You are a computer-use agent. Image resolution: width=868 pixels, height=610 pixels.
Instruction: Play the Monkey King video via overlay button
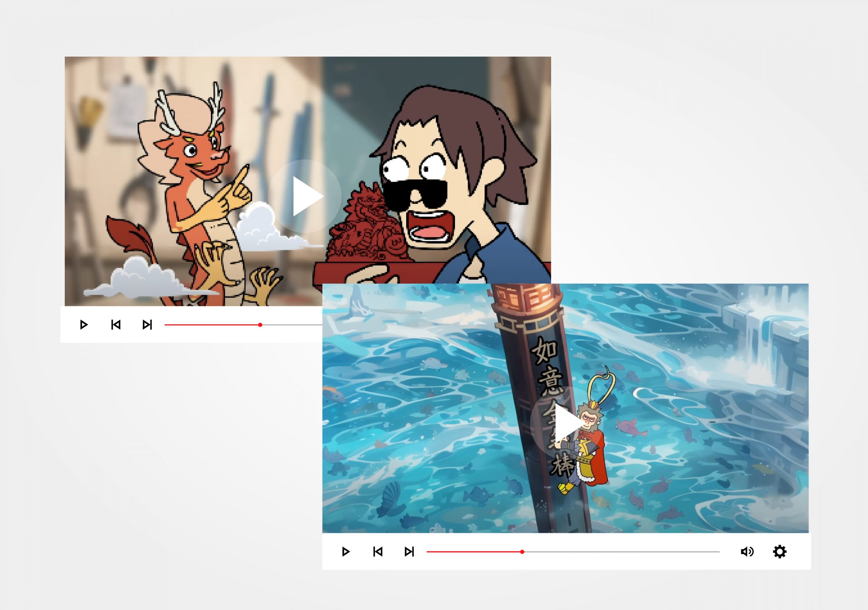click(x=567, y=423)
